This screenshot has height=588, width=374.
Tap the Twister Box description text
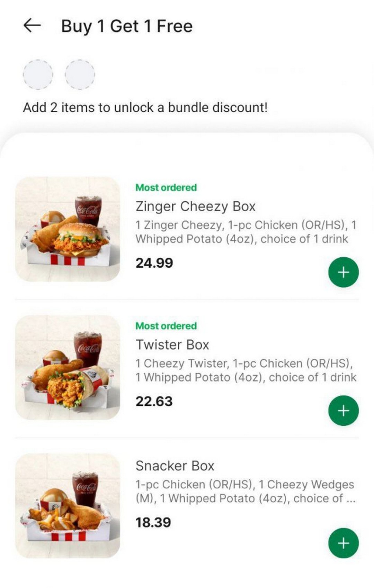pos(245,370)
